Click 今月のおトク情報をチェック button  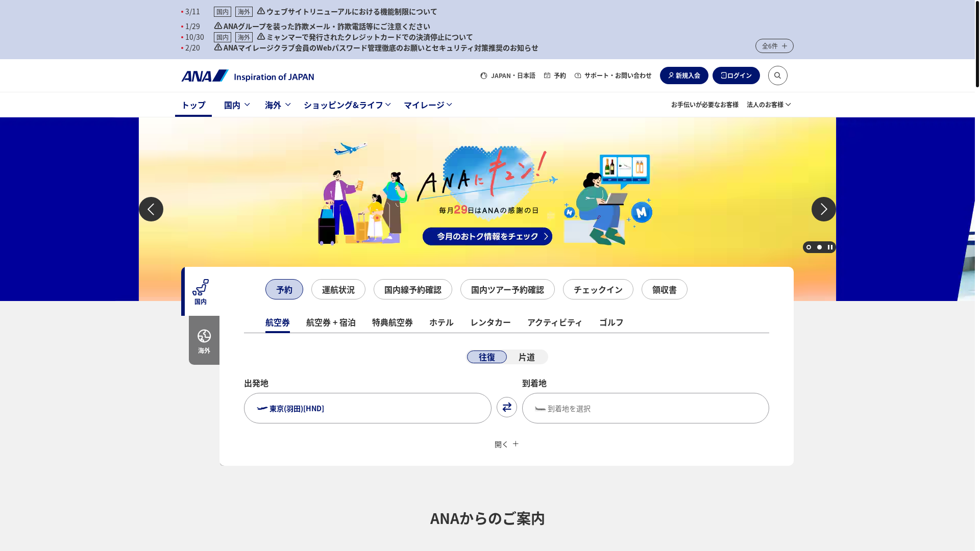tap(487, 236)
